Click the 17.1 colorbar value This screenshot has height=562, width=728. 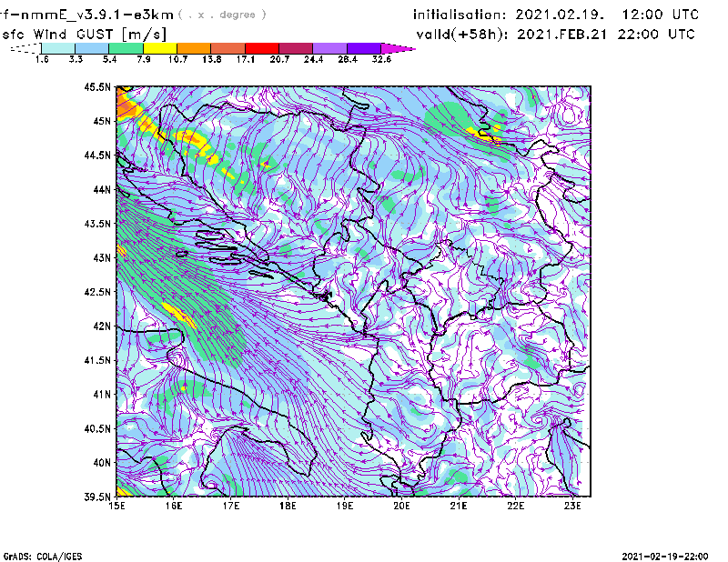246,59
